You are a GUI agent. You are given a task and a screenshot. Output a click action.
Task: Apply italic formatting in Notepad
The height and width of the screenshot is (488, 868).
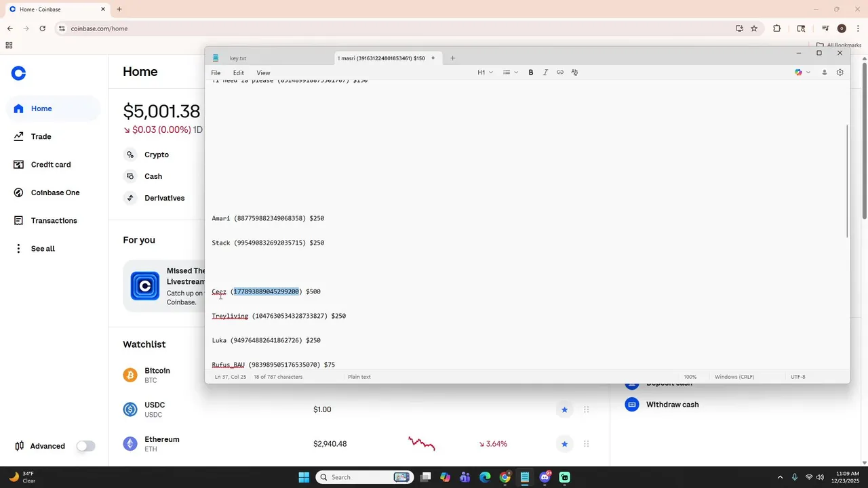click(545, 73)
